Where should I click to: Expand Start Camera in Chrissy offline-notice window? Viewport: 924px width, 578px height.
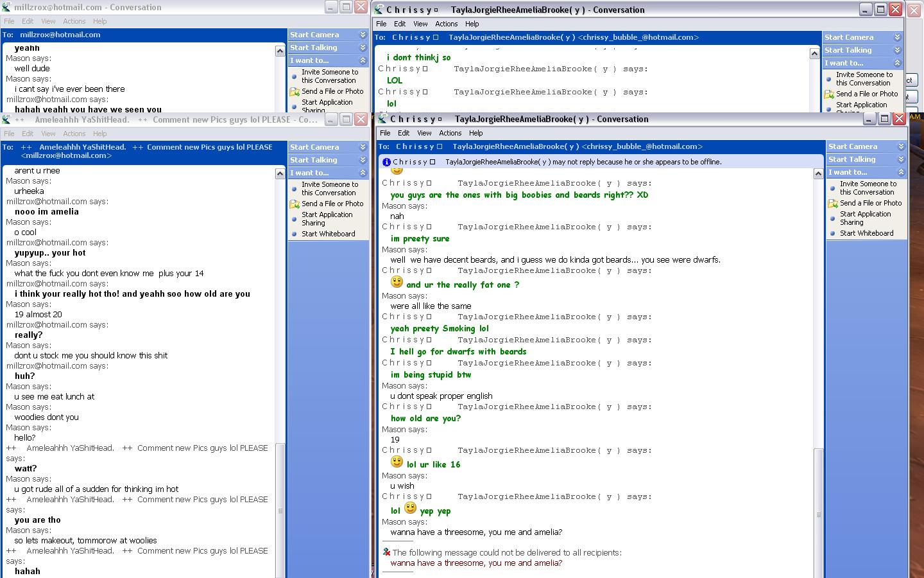tap(901, 146)
